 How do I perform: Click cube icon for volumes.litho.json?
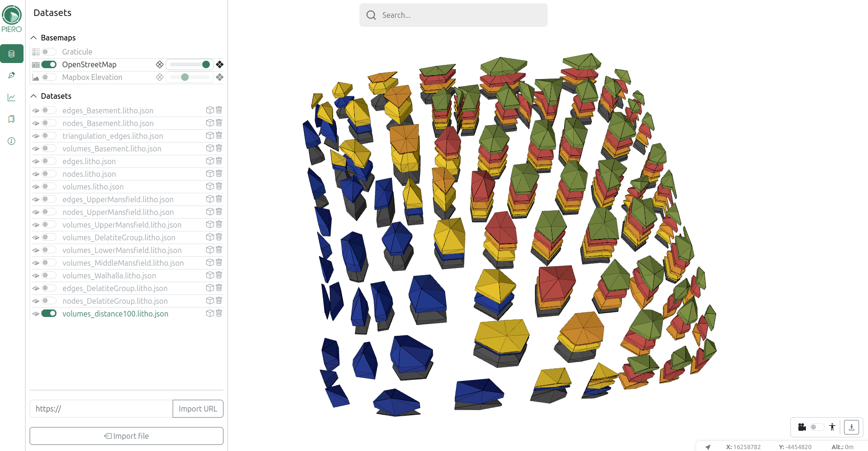pyautogui.click(x=210, y=186)
